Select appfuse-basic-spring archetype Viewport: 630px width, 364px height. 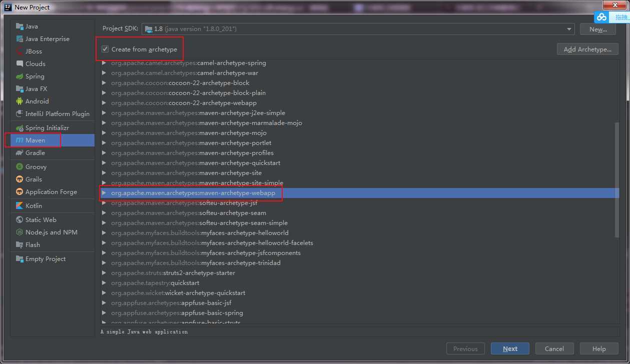click(177, 313)
